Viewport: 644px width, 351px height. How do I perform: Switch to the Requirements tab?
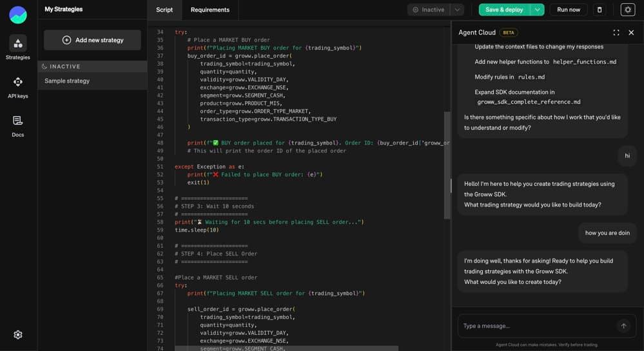tap(210, 10)
